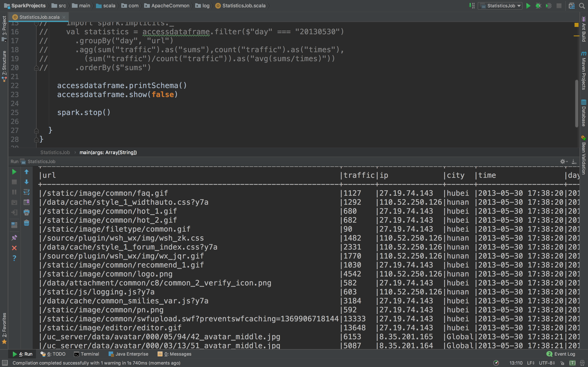Run with coverage icon in top toolbar

(x=549, y=6)
